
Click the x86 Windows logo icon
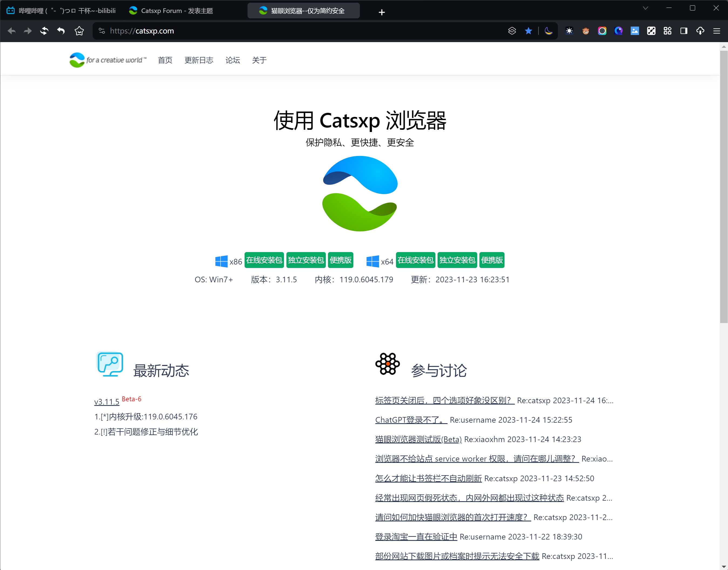221,261
